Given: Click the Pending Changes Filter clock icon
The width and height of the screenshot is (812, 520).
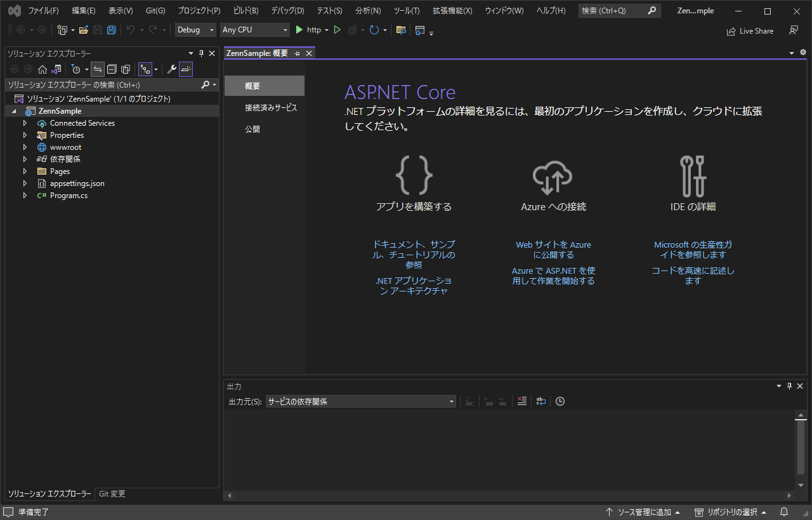Looking at the screenshot, I should pos(76,69).
